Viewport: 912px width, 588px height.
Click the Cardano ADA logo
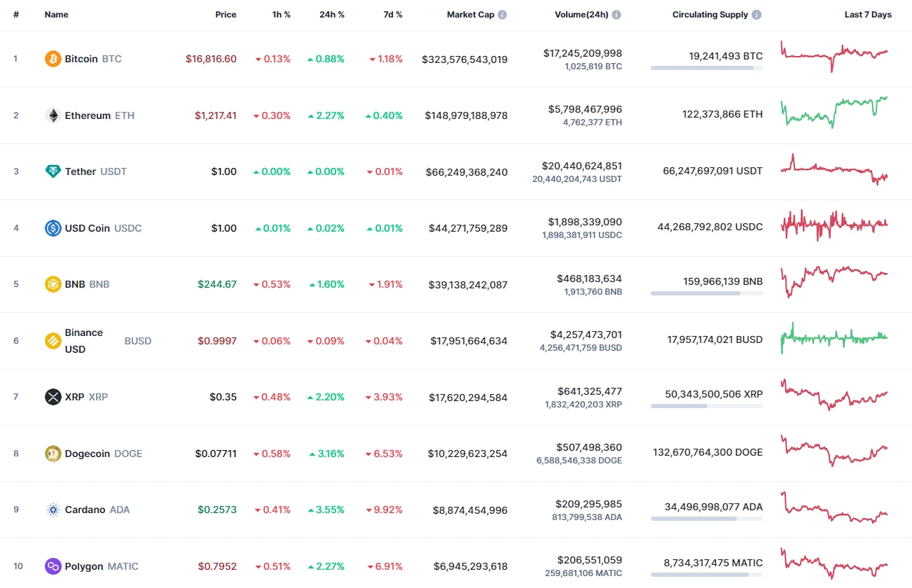[x=52, y=510]
